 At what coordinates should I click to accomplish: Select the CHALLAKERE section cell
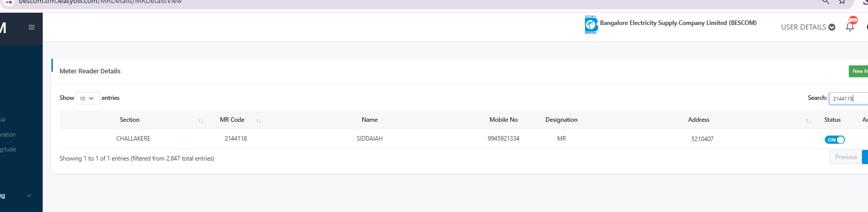click(x=133, y=139)
